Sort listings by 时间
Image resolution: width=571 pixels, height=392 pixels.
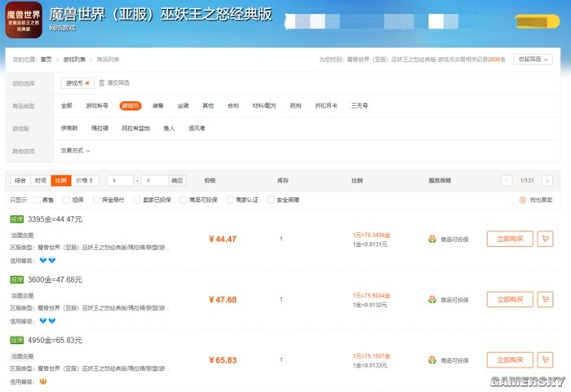pos(41,181)
